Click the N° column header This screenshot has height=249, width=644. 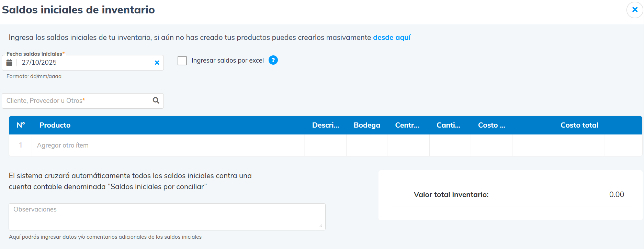(21, 125)
